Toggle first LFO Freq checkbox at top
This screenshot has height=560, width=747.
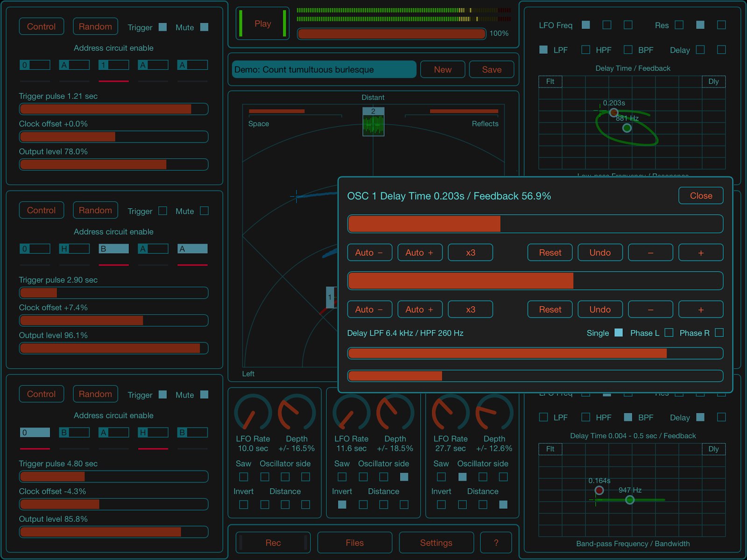[x=585, y=25]
